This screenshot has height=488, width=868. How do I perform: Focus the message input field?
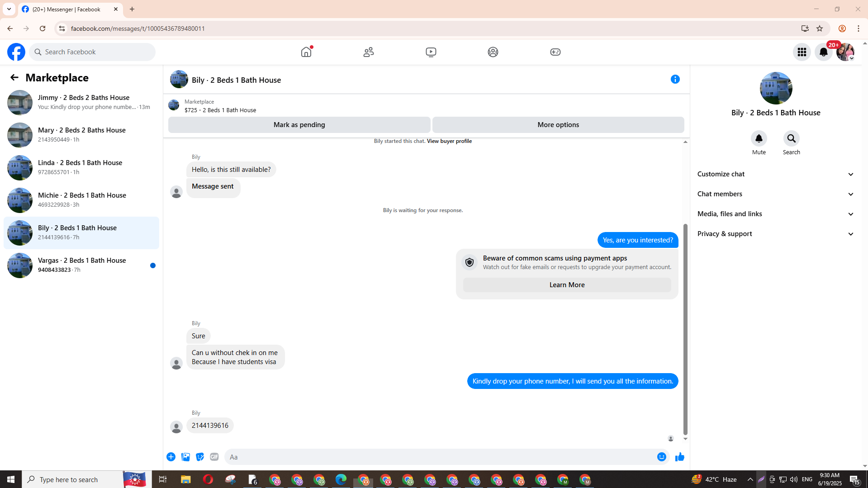pyautogui.click(x=441, y=457)
